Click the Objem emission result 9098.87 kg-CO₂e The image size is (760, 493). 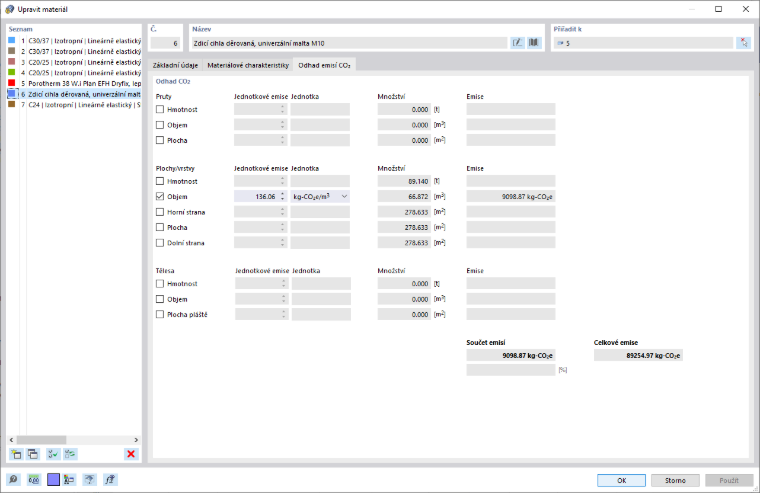[510, 196]
